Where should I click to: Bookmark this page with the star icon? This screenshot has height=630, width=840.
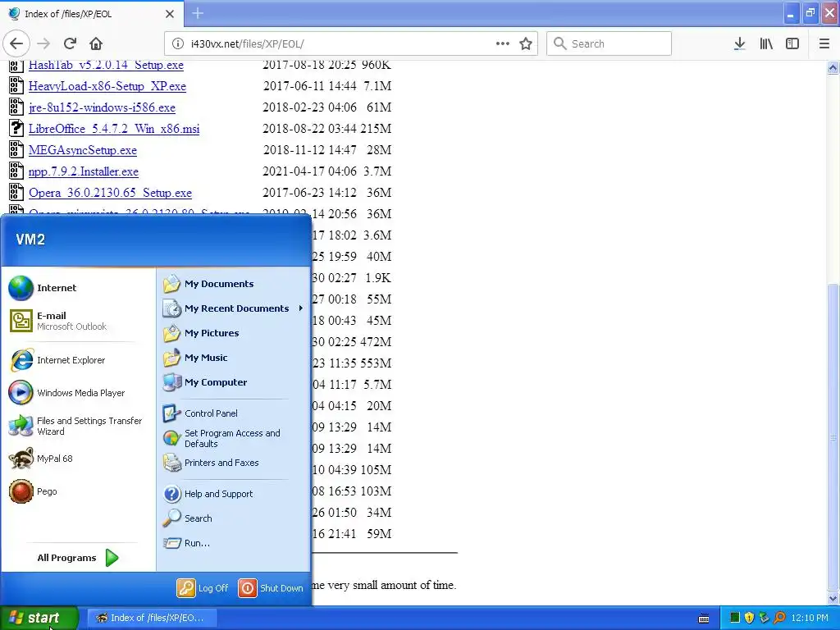[526, 43]
